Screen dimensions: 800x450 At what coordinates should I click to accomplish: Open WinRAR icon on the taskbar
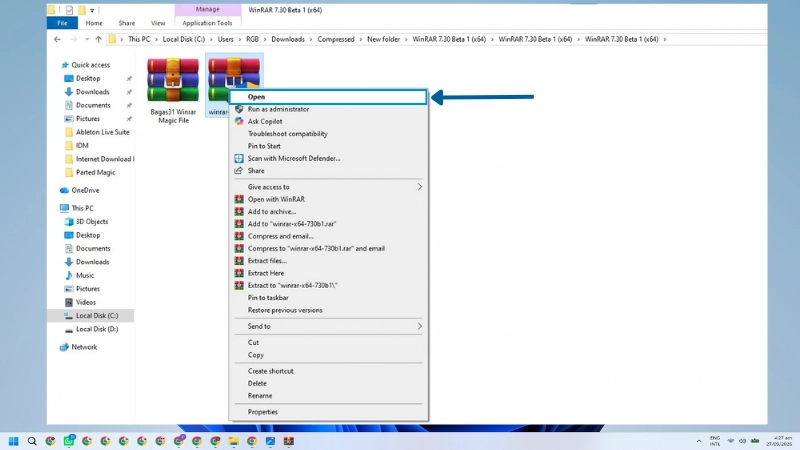coord(289,441)
